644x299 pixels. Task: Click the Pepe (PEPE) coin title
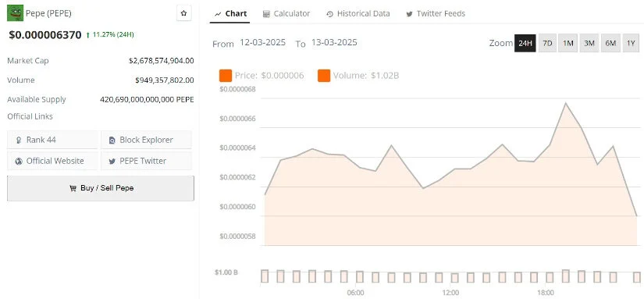48,13
